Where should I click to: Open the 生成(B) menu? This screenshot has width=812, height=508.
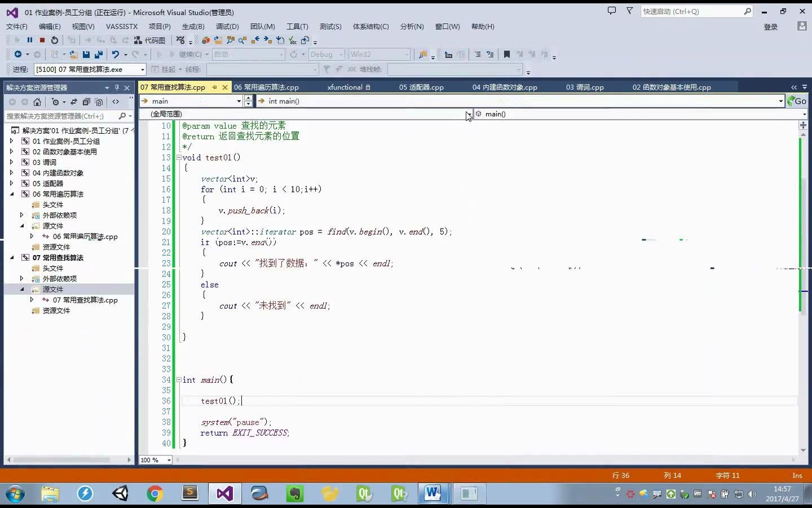pos(193,27)
